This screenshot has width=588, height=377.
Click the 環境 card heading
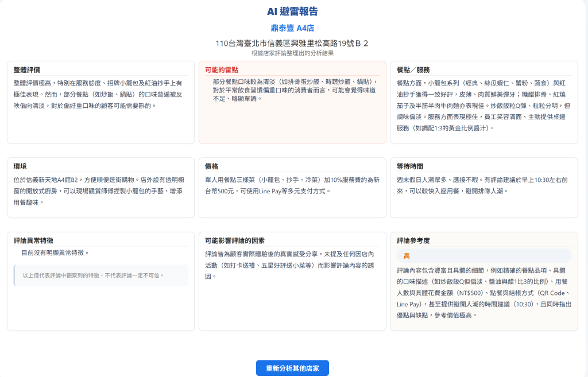[x=20, y=166]
